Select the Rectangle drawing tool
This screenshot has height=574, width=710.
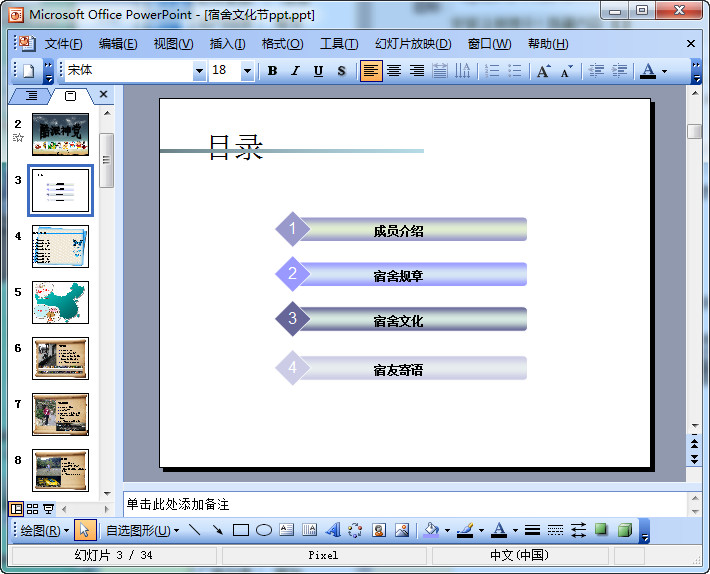tap(240, 530)
